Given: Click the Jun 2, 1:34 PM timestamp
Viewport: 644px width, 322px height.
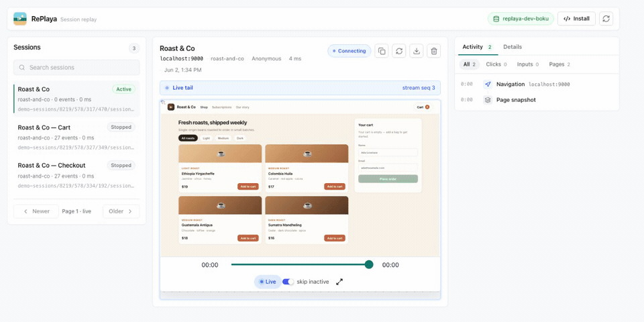Looking at the screenshot, I should (x=182, y=70).
